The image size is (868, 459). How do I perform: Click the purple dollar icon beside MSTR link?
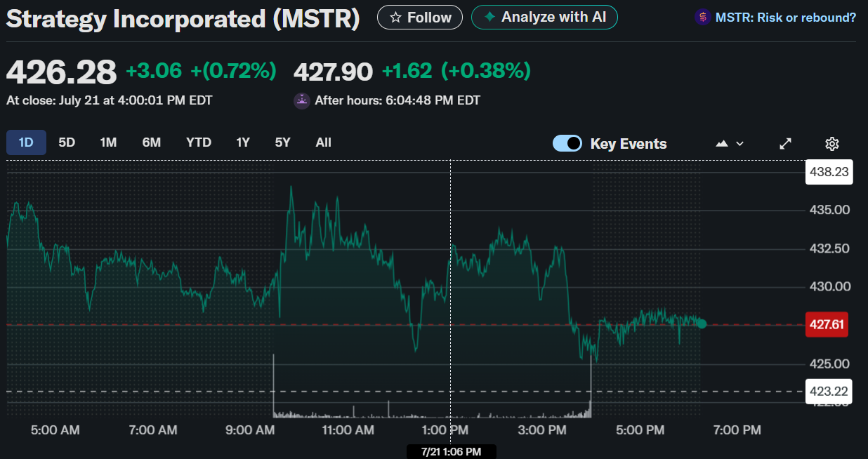(702, 18)
